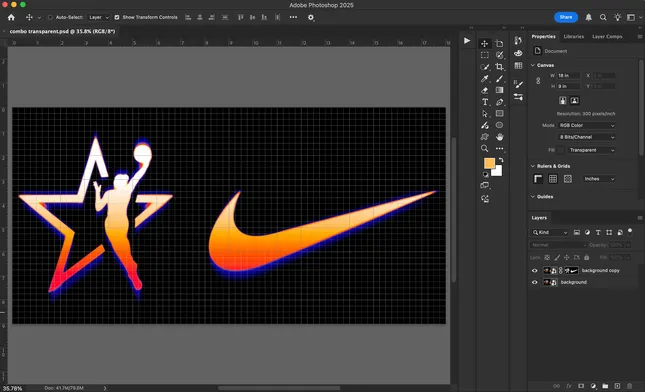Select the Move tool in the toolbar
This screenshot has width=645, height=392.
click(485, 44)
